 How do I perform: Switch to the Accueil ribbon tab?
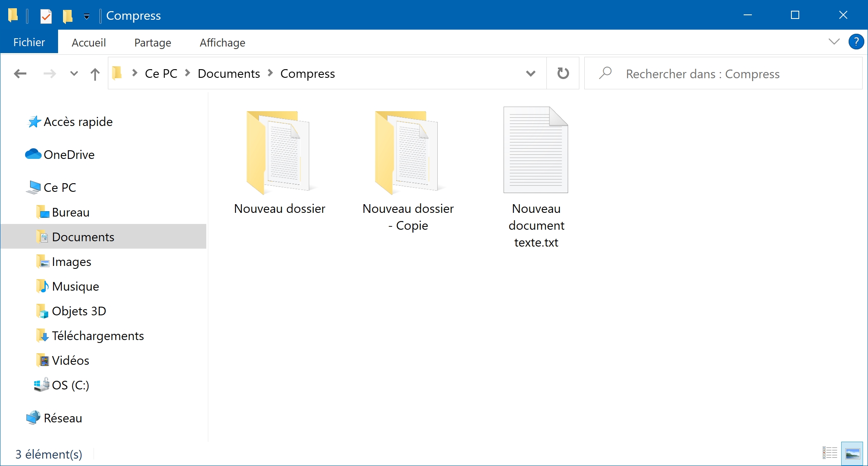89,42
